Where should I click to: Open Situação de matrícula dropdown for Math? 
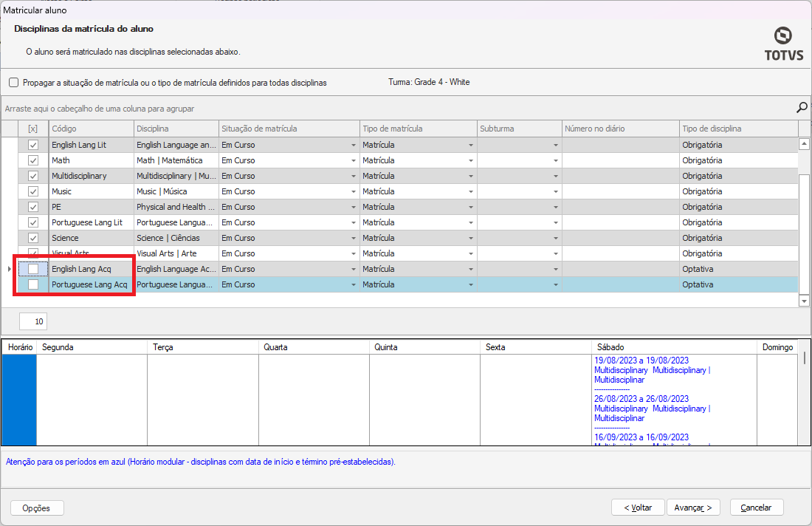click(x=353, y=160)
